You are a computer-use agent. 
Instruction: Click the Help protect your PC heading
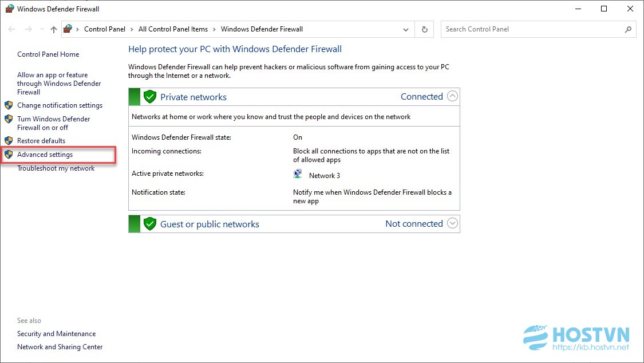click(235, 49)
